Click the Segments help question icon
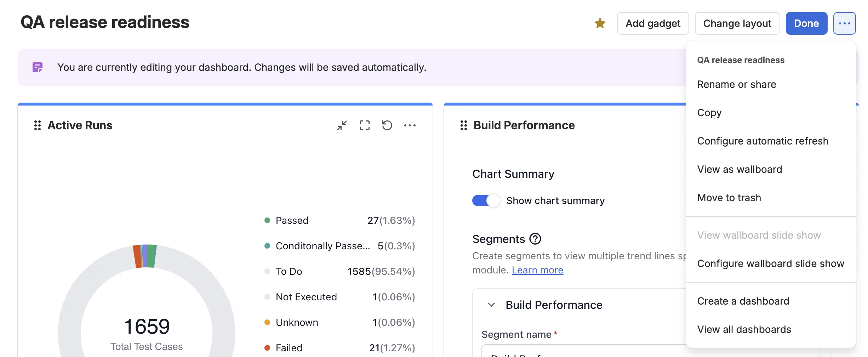The image size is (868, 357). click(535, 239)
